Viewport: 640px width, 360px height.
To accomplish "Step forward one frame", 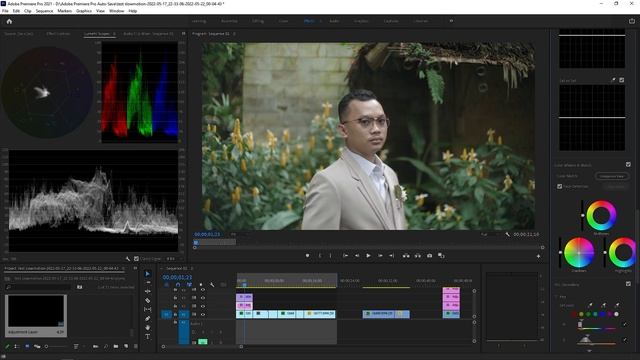I will click(380, 256).
